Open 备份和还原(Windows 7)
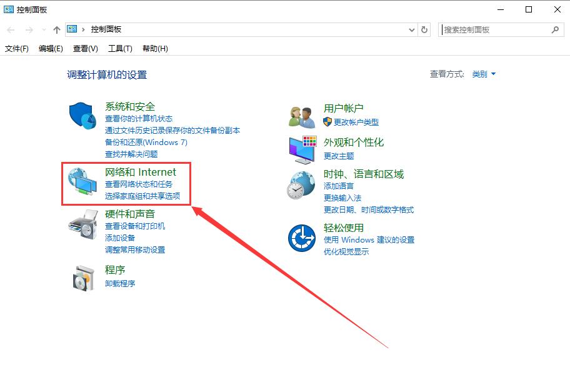The width and height of the screenshot is (570, 392). [147, 143]
